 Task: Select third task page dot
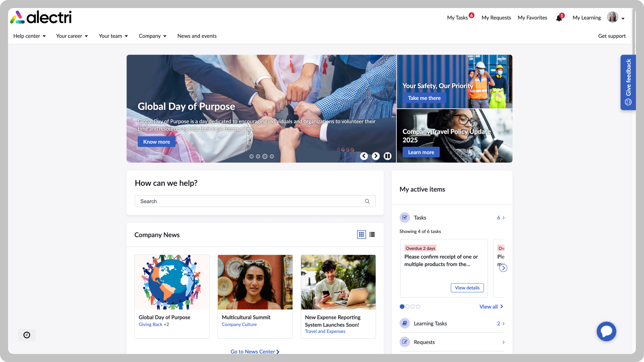coord(413,306)
